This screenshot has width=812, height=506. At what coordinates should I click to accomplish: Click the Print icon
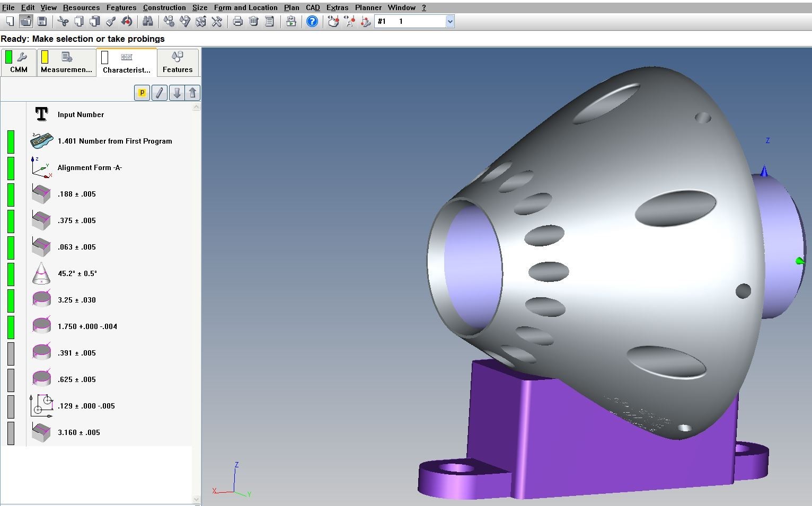pos(238,21)
